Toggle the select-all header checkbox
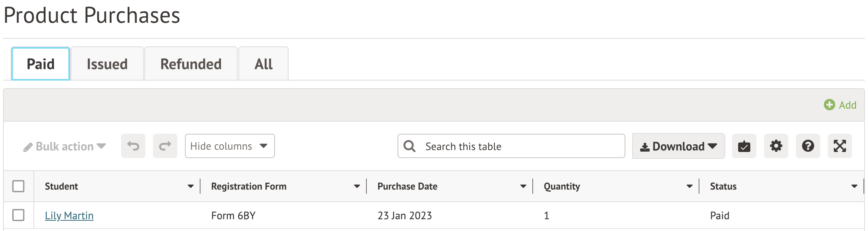Image resolution: width=868 pixels, height=231 pixels. click(18, 186)
